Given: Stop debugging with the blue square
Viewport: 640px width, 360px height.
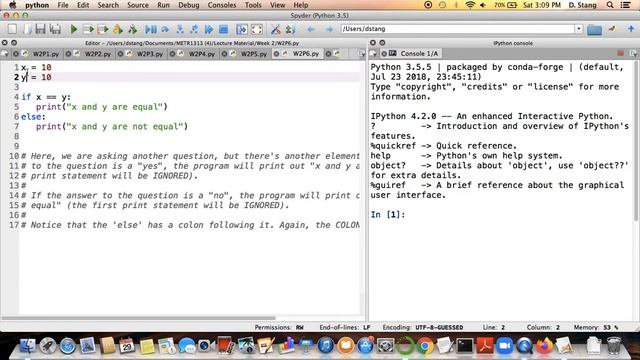Looking at the screenshot, I should (223, 29).
